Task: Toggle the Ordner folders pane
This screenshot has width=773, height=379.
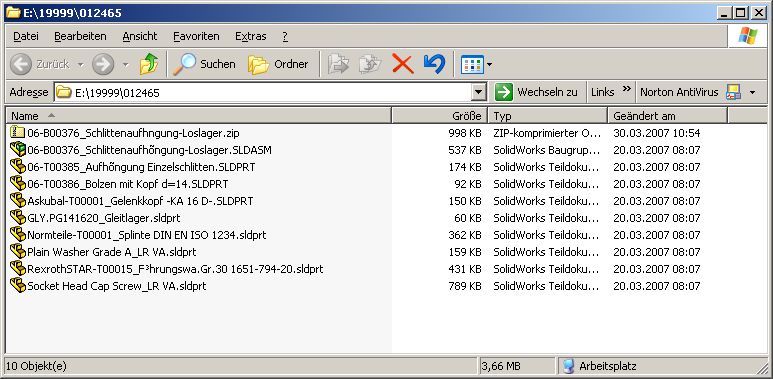Action: (278, 64)
